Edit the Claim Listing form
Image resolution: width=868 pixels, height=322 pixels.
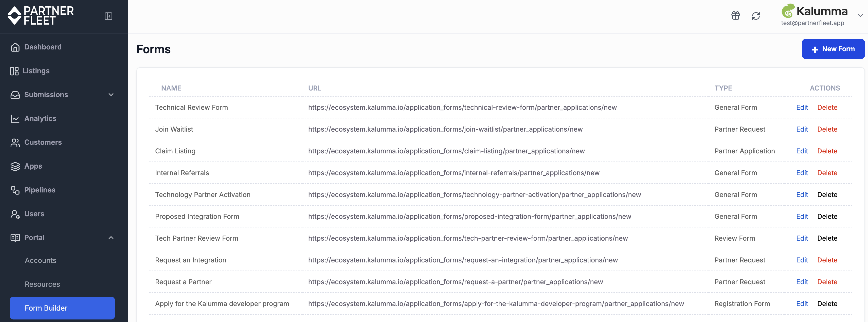click(802, 151)
